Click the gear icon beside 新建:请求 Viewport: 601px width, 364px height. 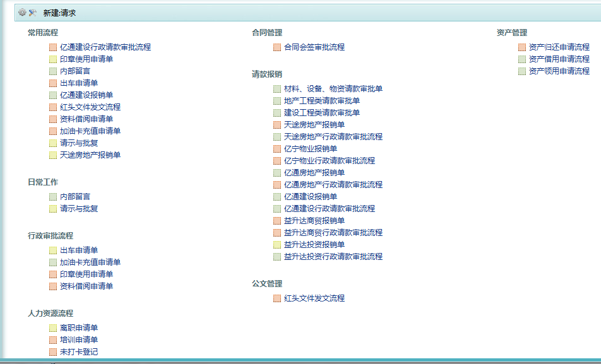point(22,12)
